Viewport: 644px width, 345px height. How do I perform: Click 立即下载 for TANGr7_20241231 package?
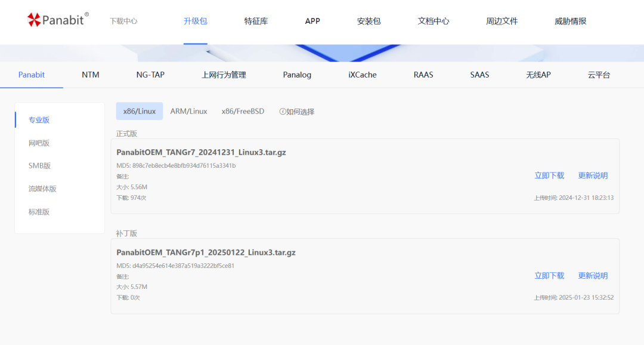point(549,175)
